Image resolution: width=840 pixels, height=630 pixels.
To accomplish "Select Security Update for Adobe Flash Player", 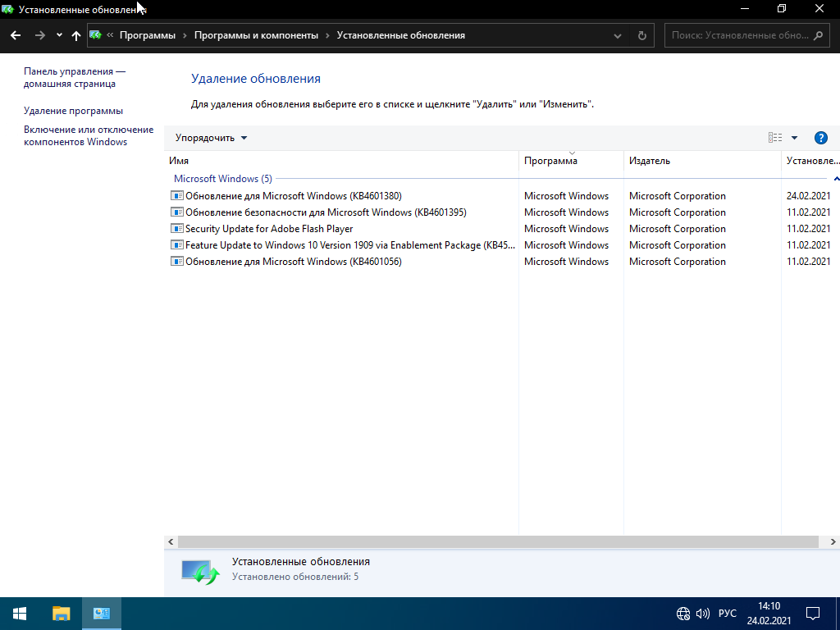I will point(269,229).
